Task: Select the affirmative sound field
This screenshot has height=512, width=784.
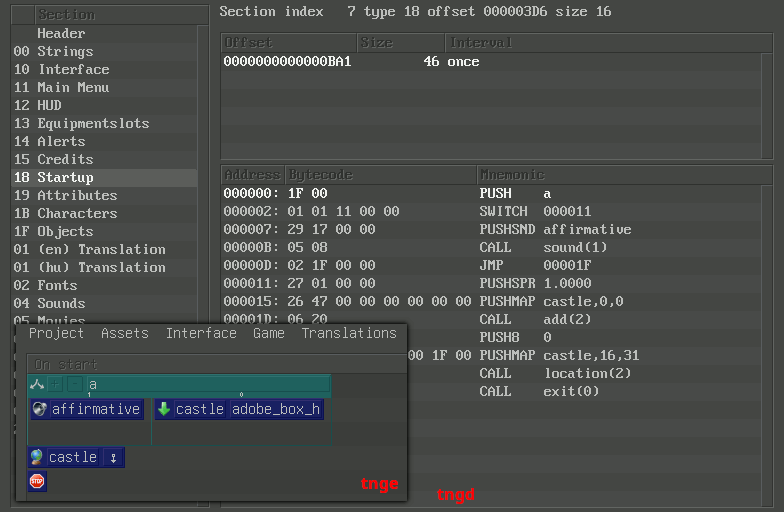Action: [96, 409]
